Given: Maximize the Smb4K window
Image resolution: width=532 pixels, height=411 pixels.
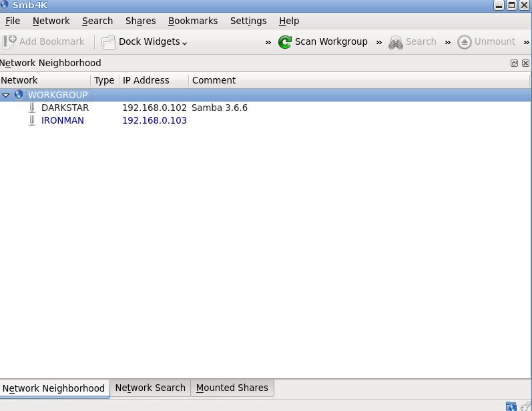Looking at the screenshot, I should [x=511, y=5].
